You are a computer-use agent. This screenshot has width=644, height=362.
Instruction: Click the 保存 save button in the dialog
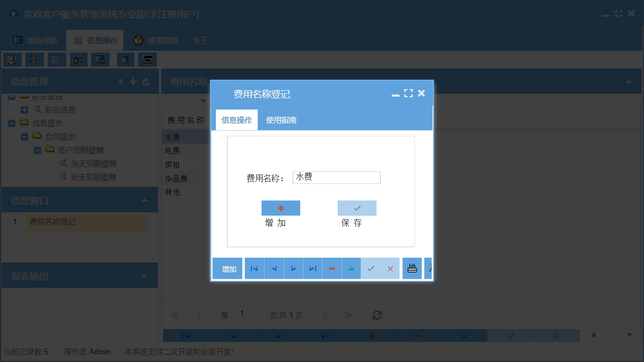tap(356, 208)
